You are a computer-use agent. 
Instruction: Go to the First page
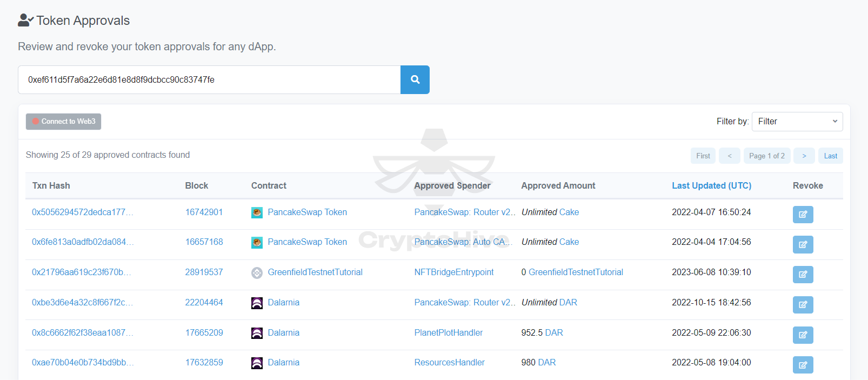[x=703, y=156]
